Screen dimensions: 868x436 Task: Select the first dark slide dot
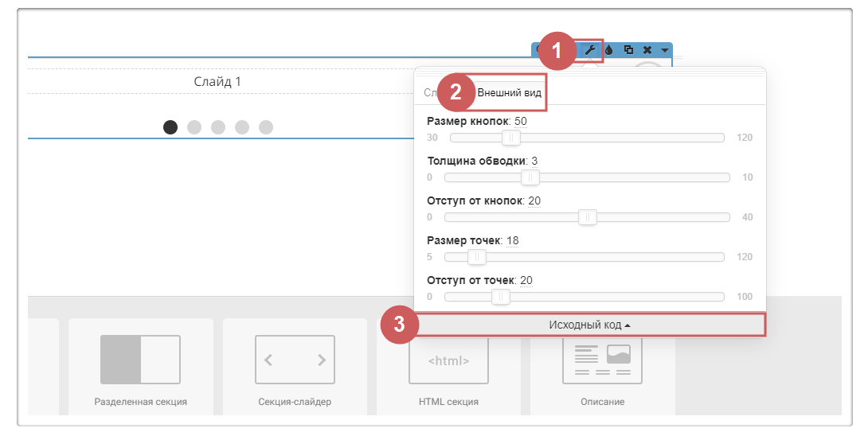(170, 127)
